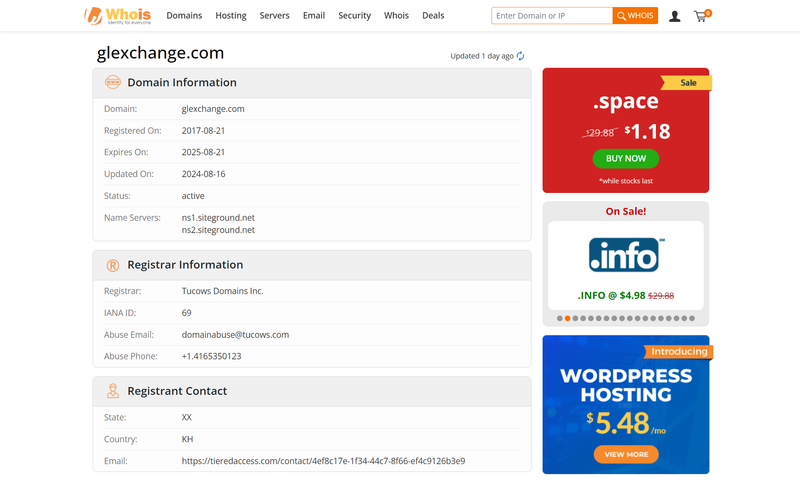Open the Email menu

pos(314,16)
